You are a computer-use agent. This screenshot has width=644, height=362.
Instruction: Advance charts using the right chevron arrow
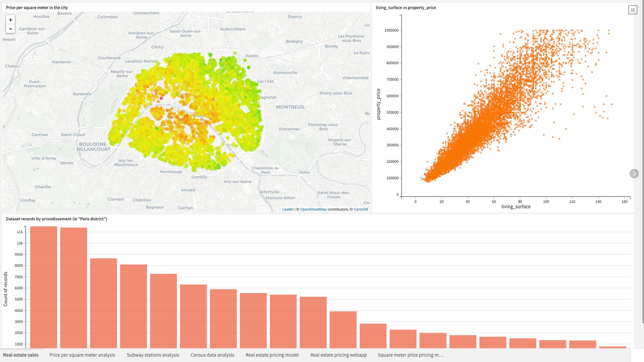coord(634,174)
